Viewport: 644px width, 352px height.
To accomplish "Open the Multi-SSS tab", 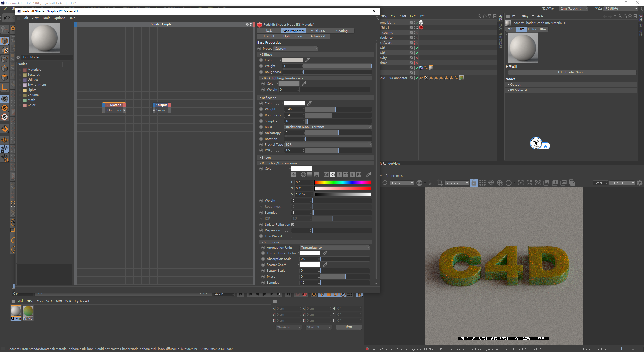I will (x=317, y=31).
